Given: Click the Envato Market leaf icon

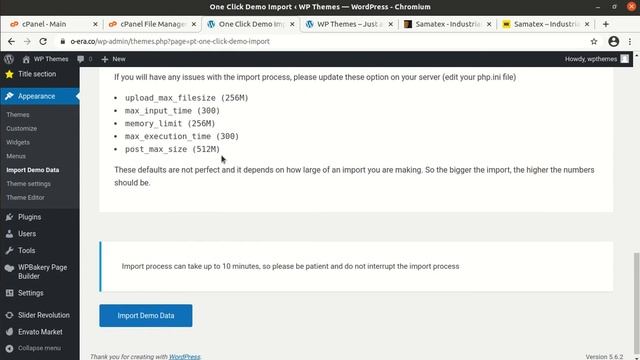Looking at the screenshot, I should [x=9, y=332].
